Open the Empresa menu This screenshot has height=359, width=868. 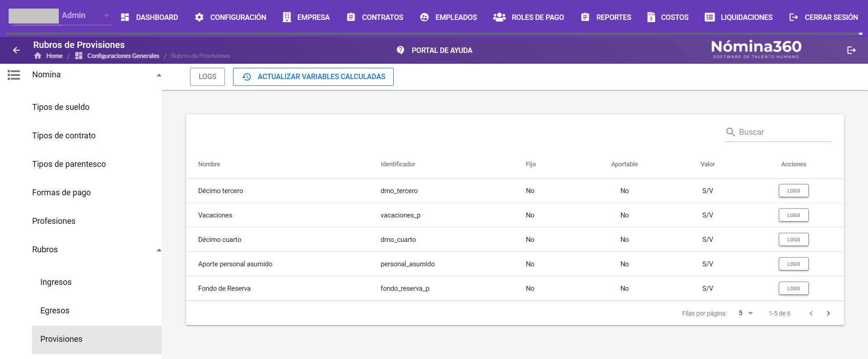tap(306, 17)
